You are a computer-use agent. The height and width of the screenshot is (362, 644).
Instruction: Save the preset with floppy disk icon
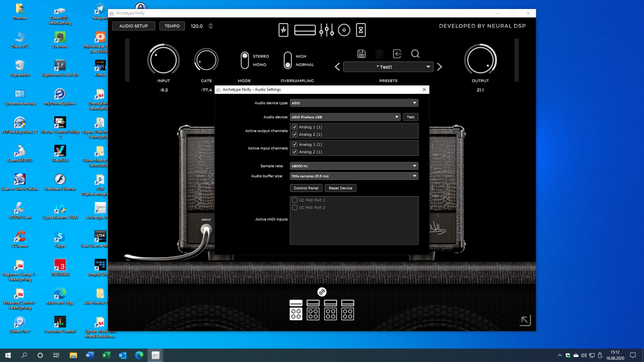point(361,54)
